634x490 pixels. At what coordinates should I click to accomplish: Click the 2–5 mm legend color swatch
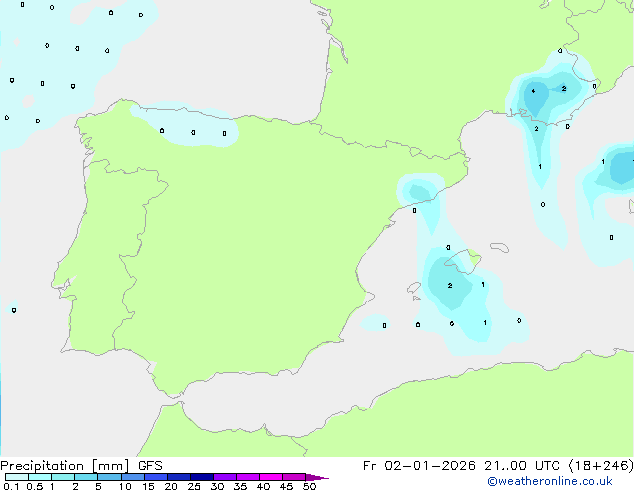pyautogui.click(x=86, y=477)
